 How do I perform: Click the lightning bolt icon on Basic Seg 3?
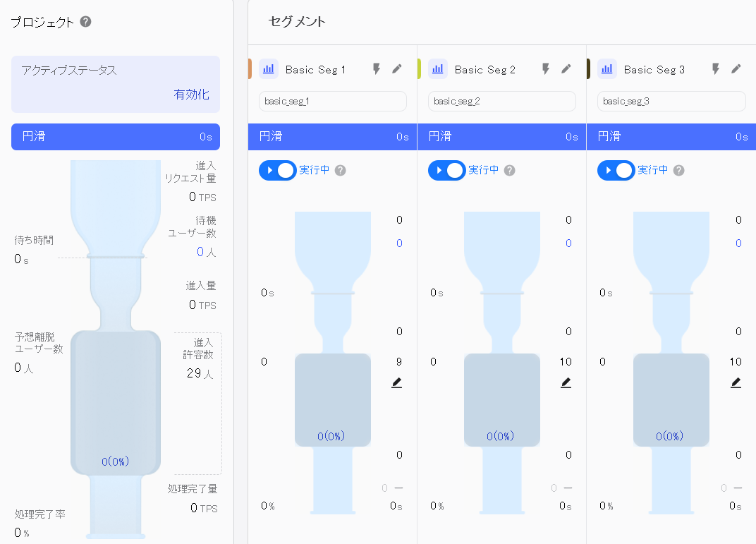pos(714,68)
